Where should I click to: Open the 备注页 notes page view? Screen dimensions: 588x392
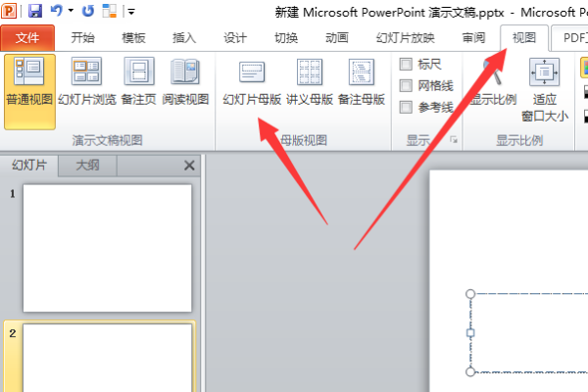point(139,81)
